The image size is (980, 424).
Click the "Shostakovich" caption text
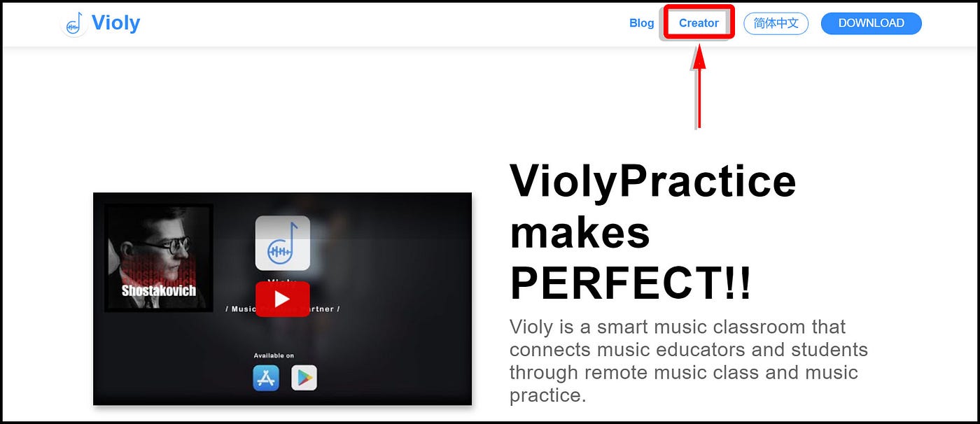159,290
